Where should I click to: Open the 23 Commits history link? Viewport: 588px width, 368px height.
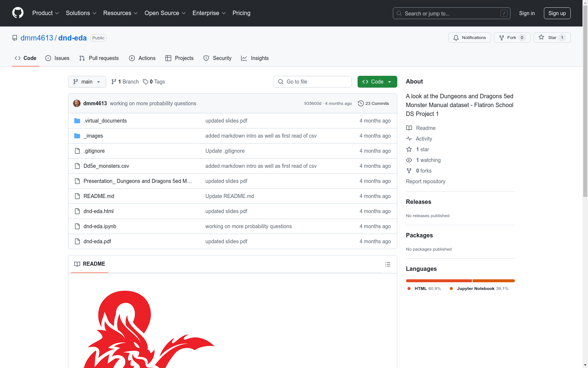point(373,103)
